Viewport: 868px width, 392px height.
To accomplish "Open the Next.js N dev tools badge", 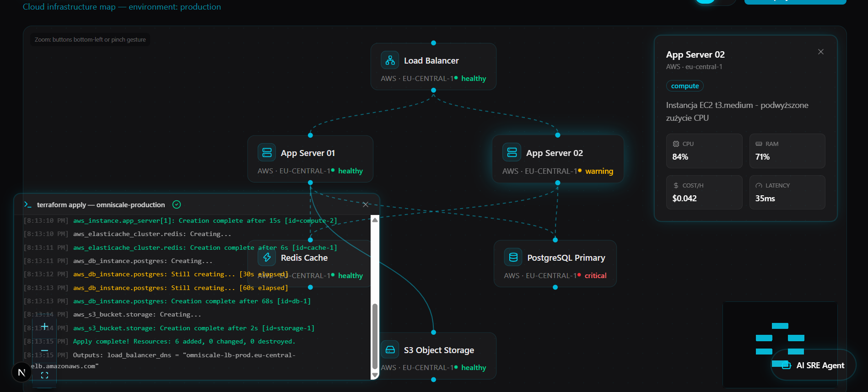I will click(x=22, y=372).
